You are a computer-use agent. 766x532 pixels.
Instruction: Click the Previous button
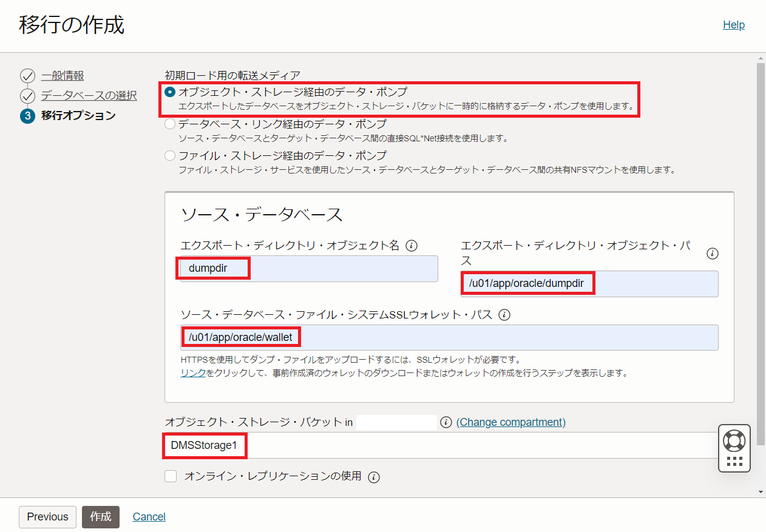pos(47,516)
